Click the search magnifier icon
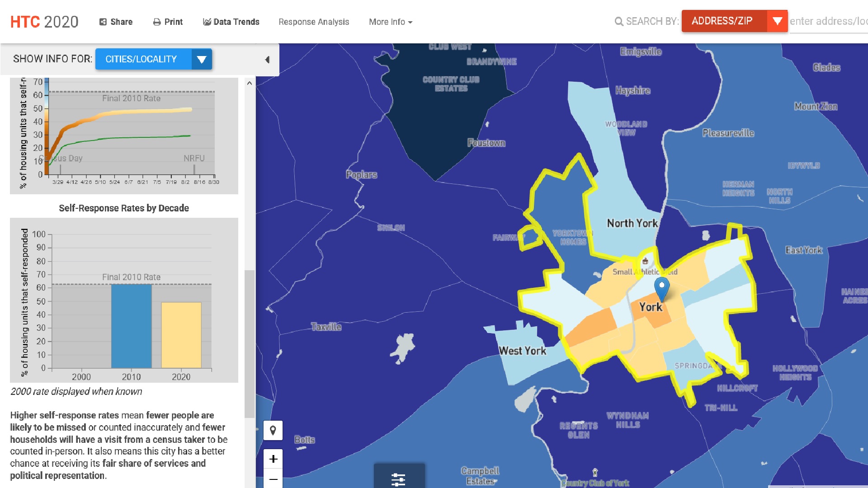The width and height of the screenshot is (868, 488). [x=619, y=21]
